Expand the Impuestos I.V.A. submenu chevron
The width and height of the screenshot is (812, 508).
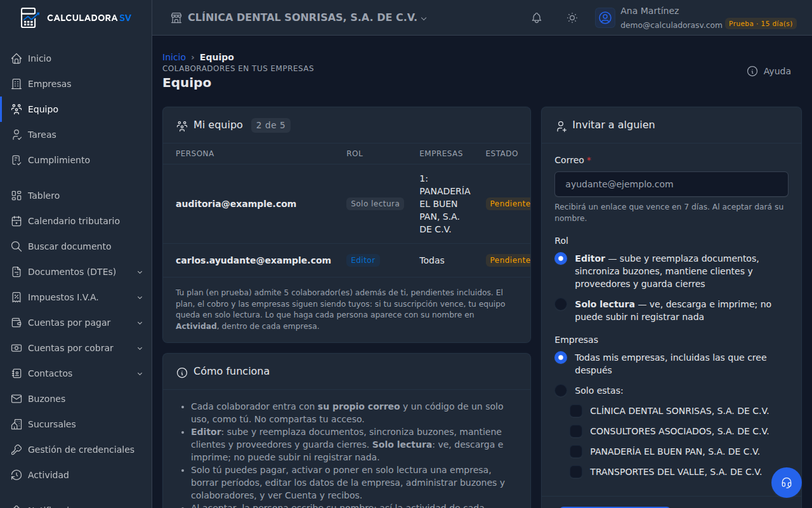coord(140,297)
